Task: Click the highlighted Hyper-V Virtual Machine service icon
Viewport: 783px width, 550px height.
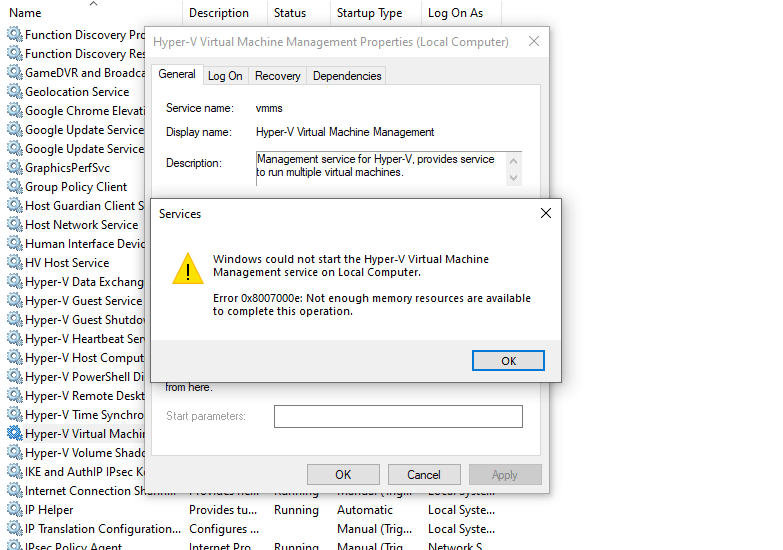Action: click(x=15, y=433)
